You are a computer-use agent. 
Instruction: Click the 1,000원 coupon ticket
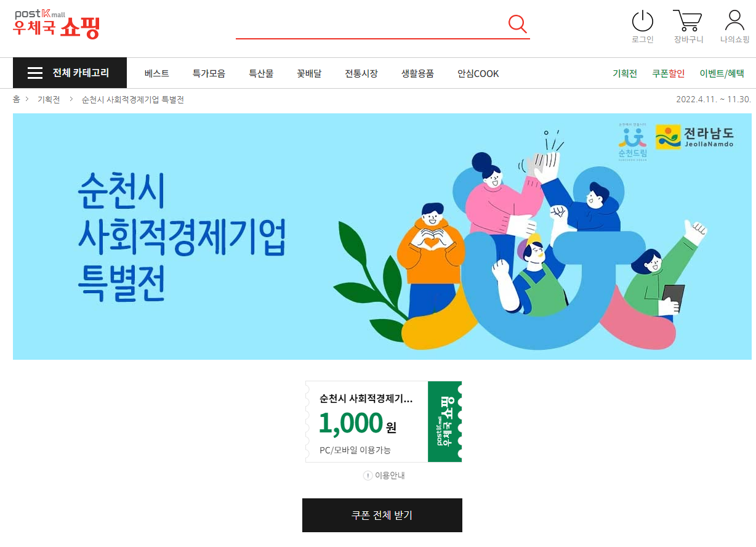(x=384, y=421)
